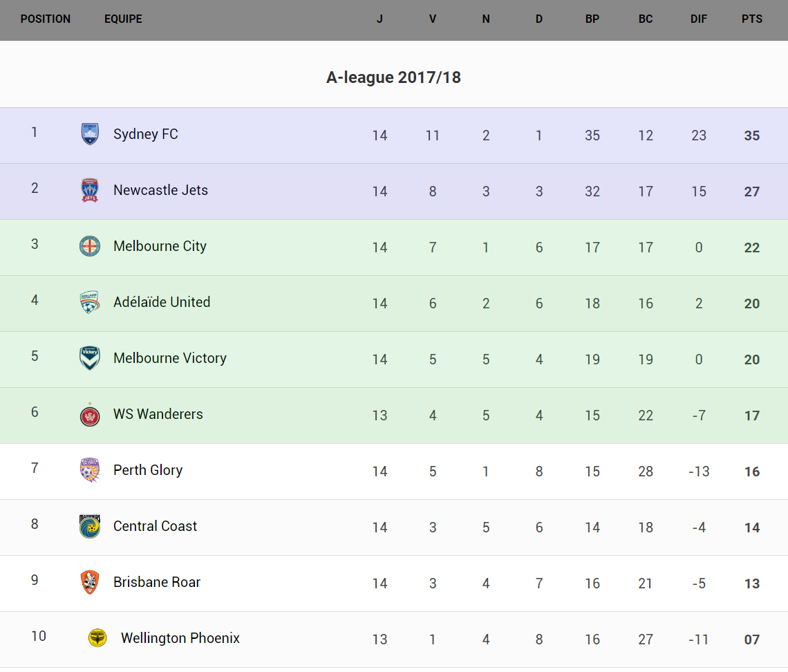Click the Wellington Phoenix team name
The height and width of the screenshot is (672, 788).
click(x=180, y=638)
